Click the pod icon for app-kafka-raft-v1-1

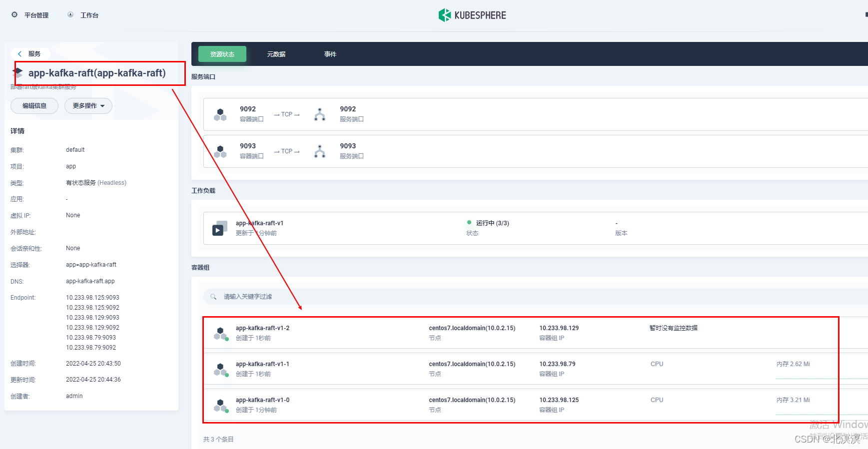pos(221,370)
